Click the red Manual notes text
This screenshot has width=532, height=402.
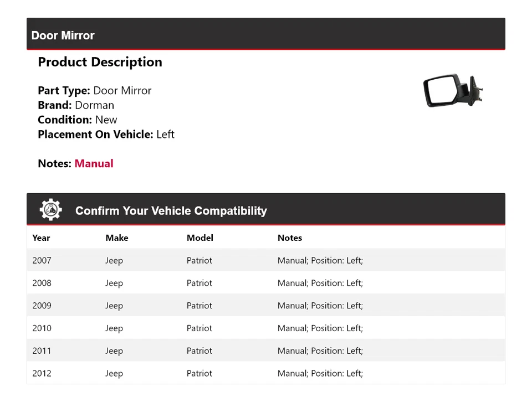(94, 163)
